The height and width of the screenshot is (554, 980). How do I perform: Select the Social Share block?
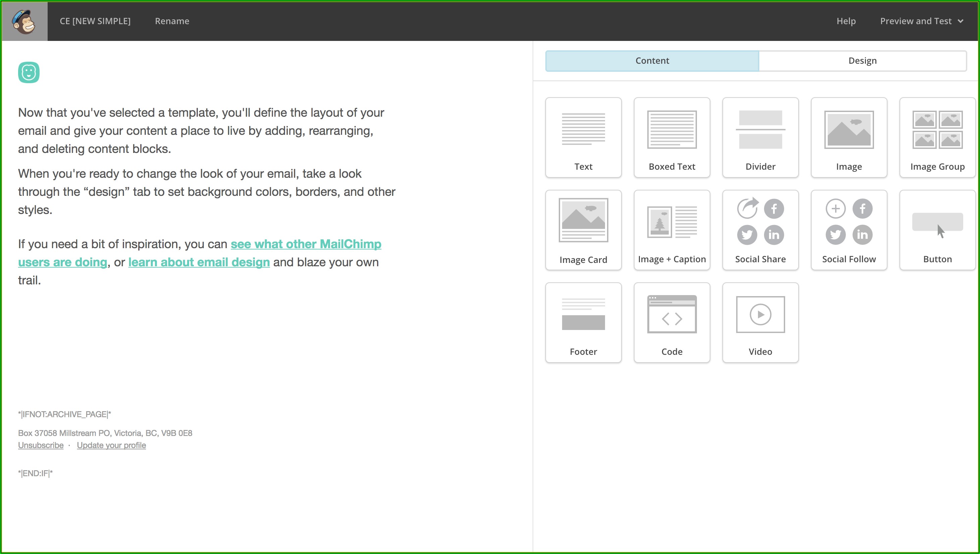760,230
